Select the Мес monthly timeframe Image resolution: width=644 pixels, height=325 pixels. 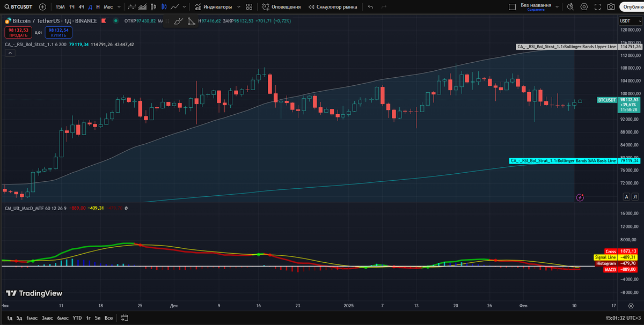pyautogui.click(x=108, y=7)
